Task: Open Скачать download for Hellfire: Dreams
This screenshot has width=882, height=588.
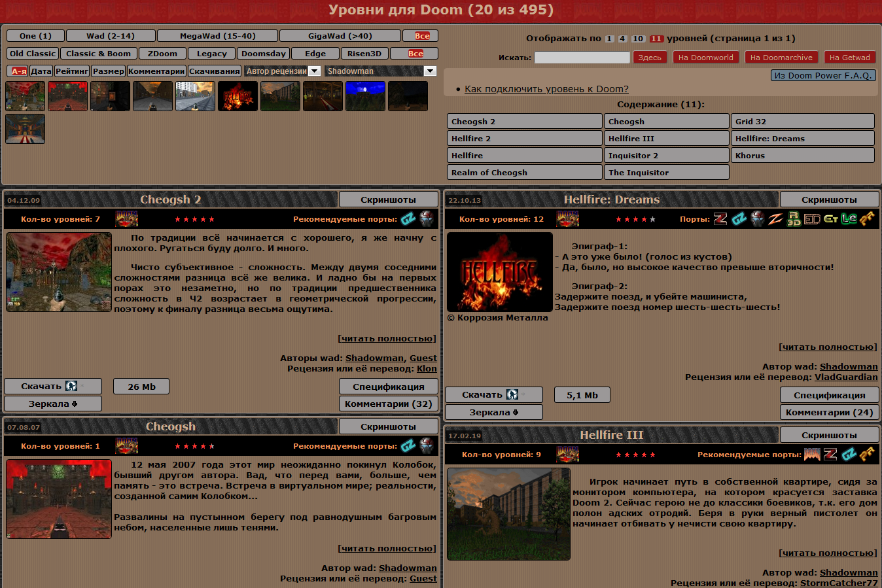Action: coord(494,394)
